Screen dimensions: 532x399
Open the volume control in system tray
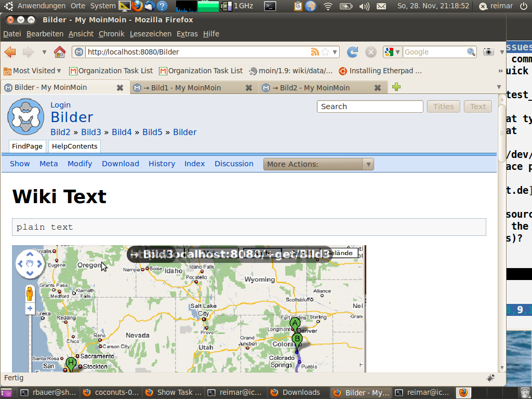tap(364, 6)
